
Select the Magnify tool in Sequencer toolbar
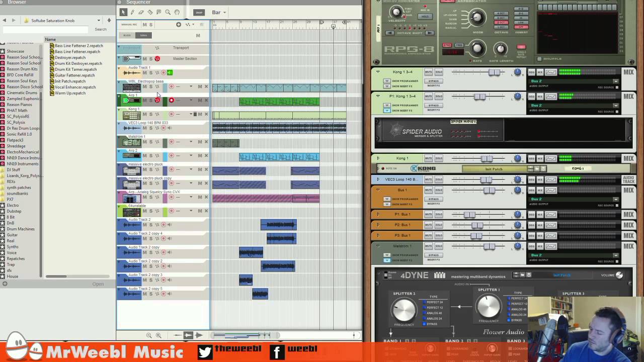(168, 12)
